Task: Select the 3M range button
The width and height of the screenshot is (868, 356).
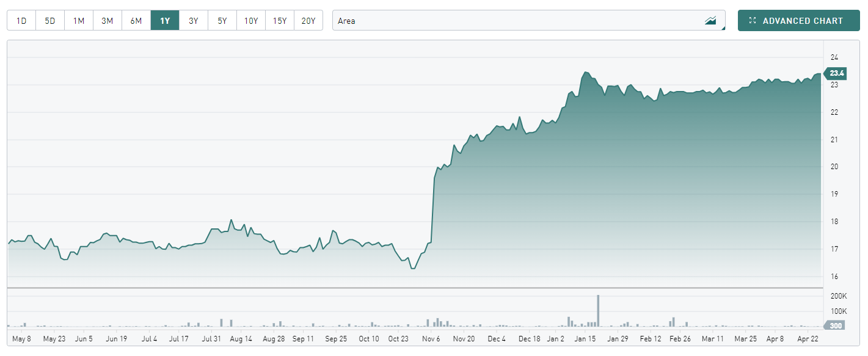Action: pos(107,20)
